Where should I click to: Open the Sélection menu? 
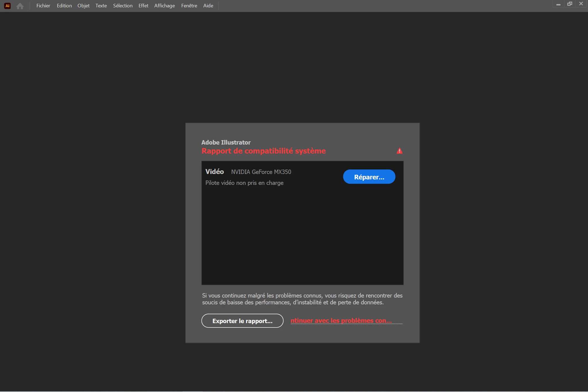[x=123, y=6]
